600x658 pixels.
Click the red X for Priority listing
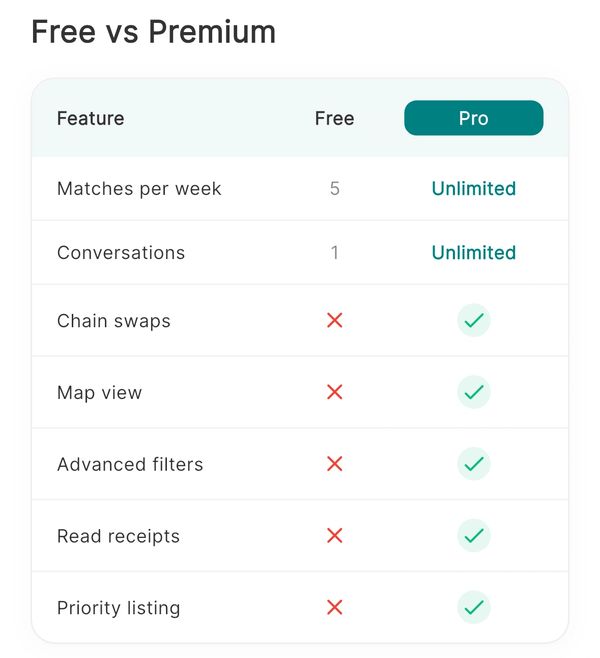[335, 607]
